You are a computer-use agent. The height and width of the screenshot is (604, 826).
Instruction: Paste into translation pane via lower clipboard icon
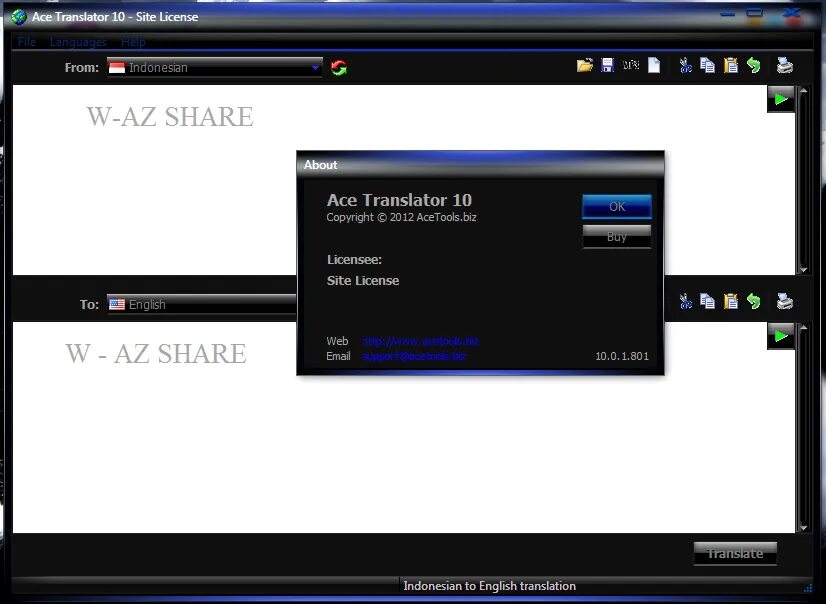(731, 302)
